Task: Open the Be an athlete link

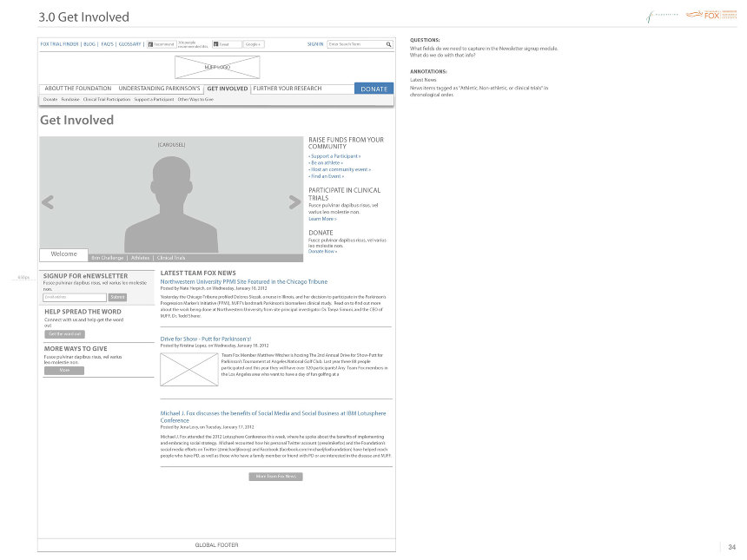Action: coord(326,163)
